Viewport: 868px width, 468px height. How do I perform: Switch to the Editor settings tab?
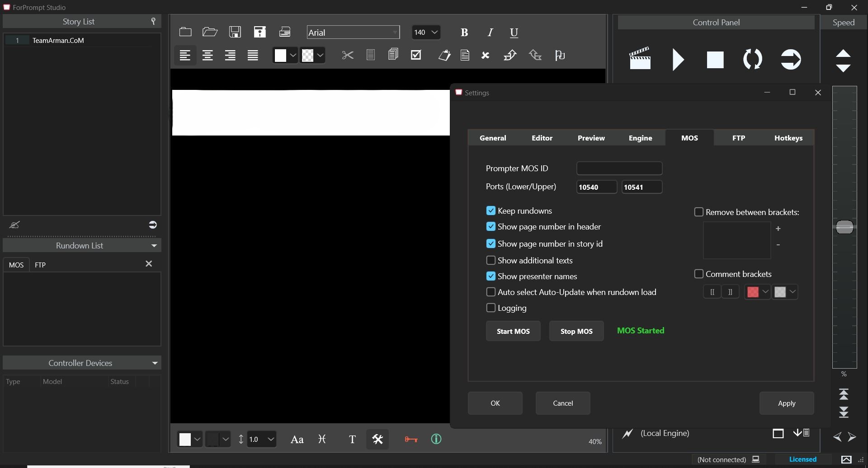click(542, 138)
